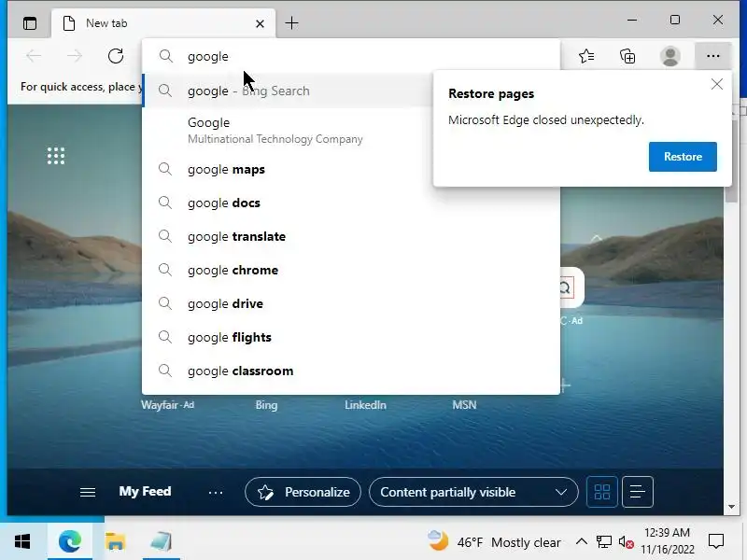Viewport: 747px width, 560px height.
Task: Pick the google classroom suggestion
Action: point(351,371)
